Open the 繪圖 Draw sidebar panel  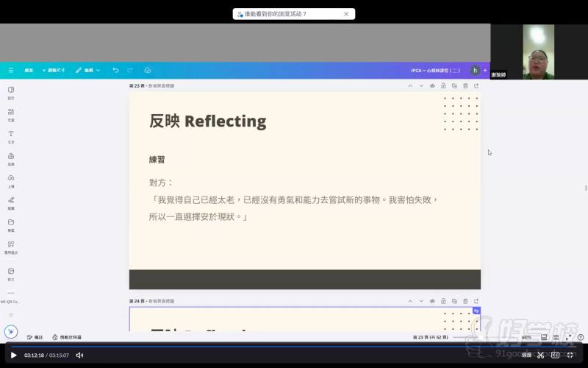pos(11,203)
